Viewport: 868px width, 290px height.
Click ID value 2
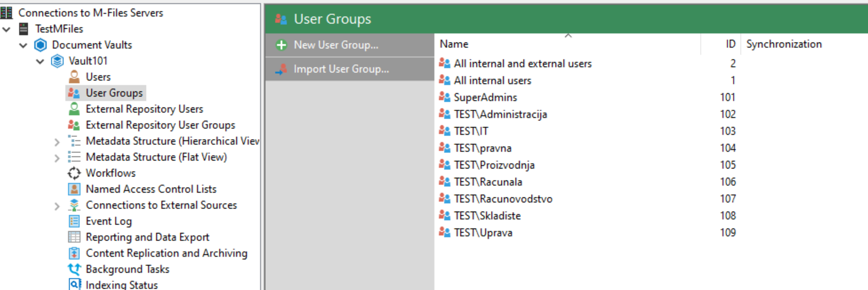click(733, 63)
